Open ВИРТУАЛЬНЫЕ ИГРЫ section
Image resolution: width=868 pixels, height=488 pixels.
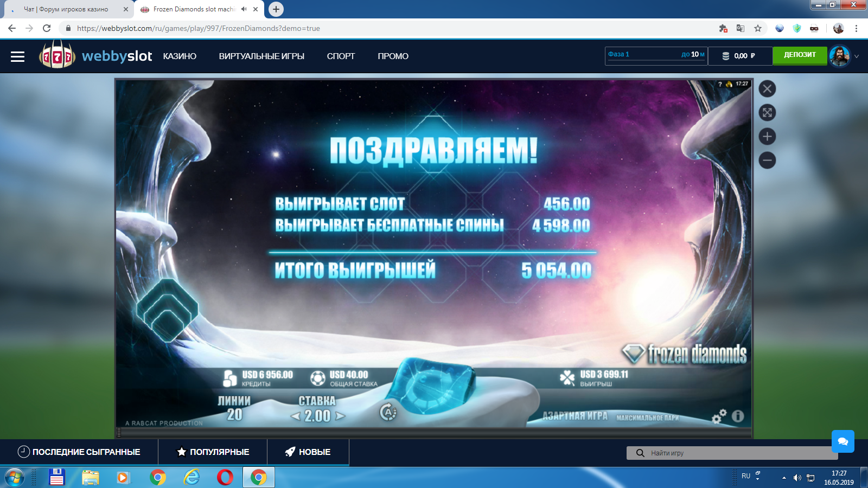[x=261, y=56]
